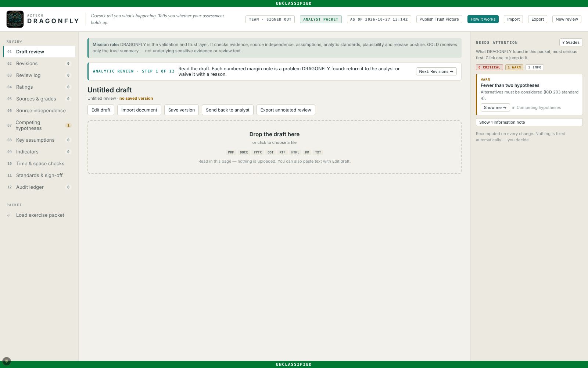Click the shield badge in the bottom-left corner
The height and width of the screenshot is (368, 588).
pyautogui.click(x=6, y=361)
